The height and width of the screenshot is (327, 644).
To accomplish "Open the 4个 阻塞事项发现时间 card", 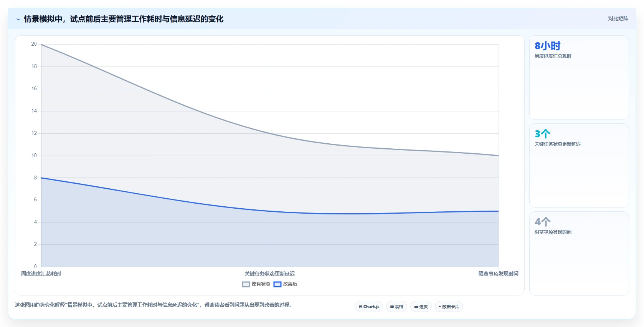I will click(579, 253).
